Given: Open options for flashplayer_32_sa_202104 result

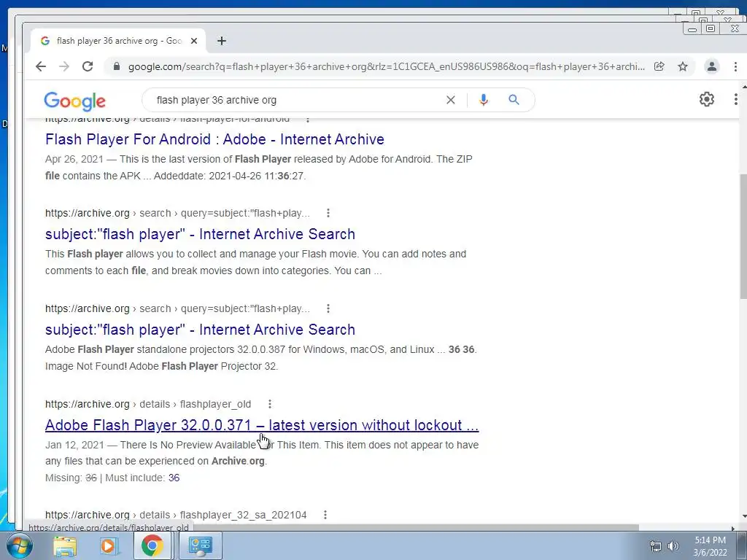Looking at the screenshot, I should (325, 515).
